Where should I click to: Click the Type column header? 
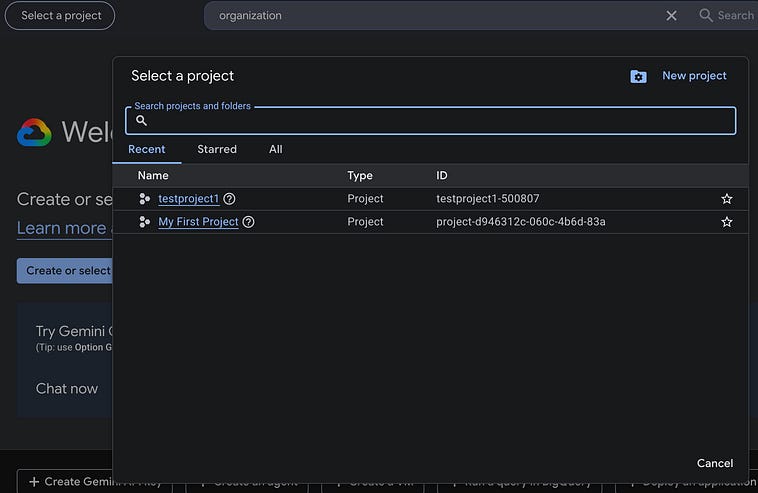coord(360,175)
